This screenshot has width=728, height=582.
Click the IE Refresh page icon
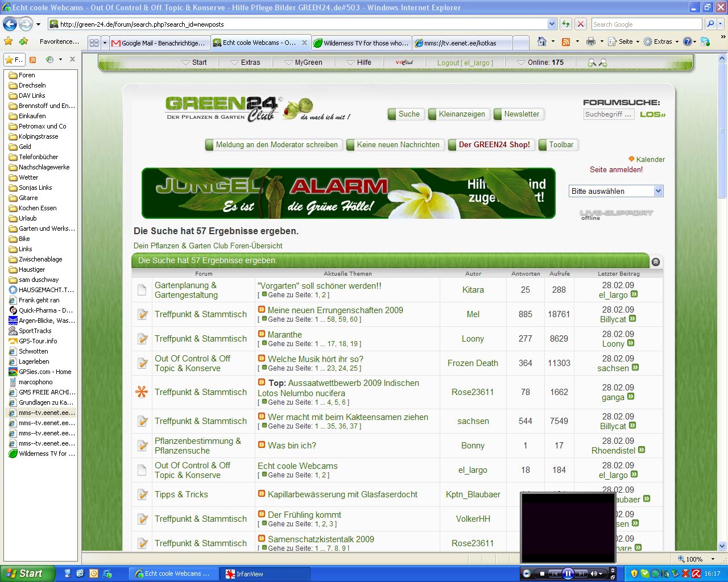click(x=566, y=24)
